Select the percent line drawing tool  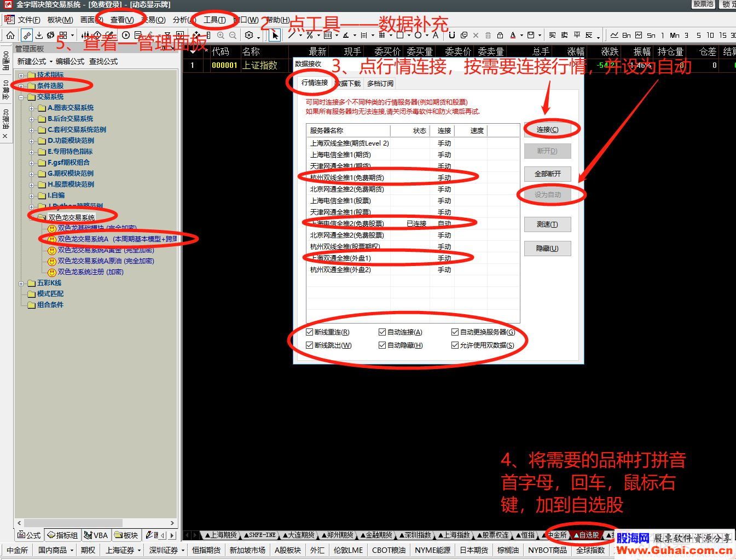coord(310,35)
